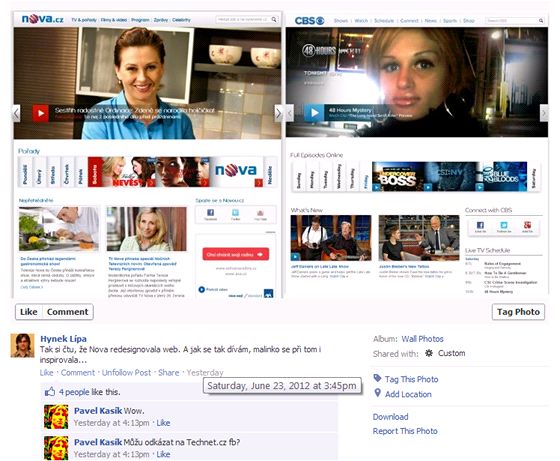Go to previous slide on CBS banner
Viewport: 560px width, 461px height.
290,113
